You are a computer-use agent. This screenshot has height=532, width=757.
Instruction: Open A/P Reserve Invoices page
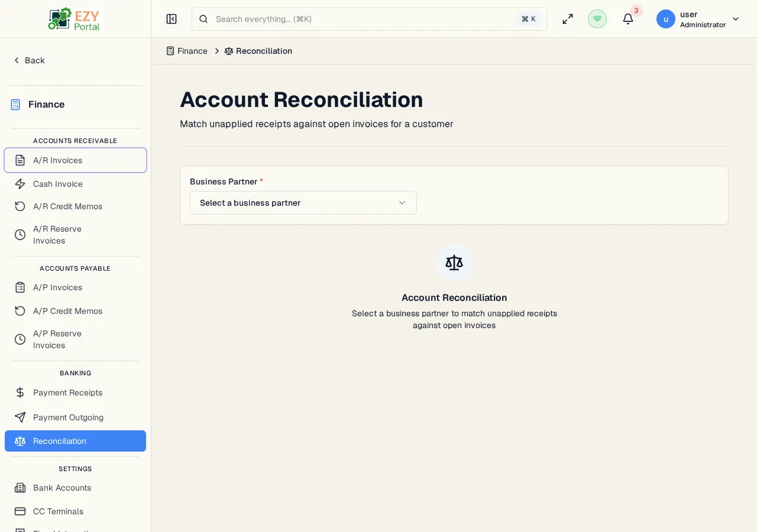(x=75, y=339)
